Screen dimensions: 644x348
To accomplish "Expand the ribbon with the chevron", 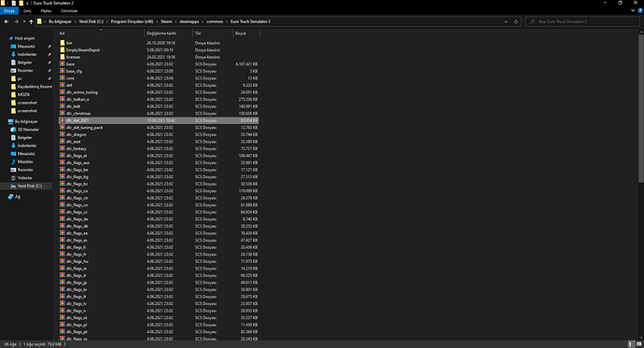I will 633,10.
